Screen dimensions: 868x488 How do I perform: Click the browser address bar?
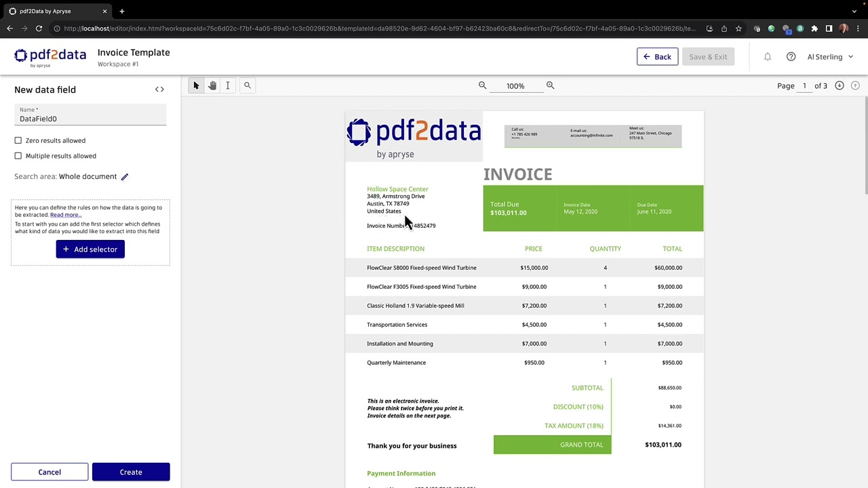pyautogui.click(x=380, y=28)
